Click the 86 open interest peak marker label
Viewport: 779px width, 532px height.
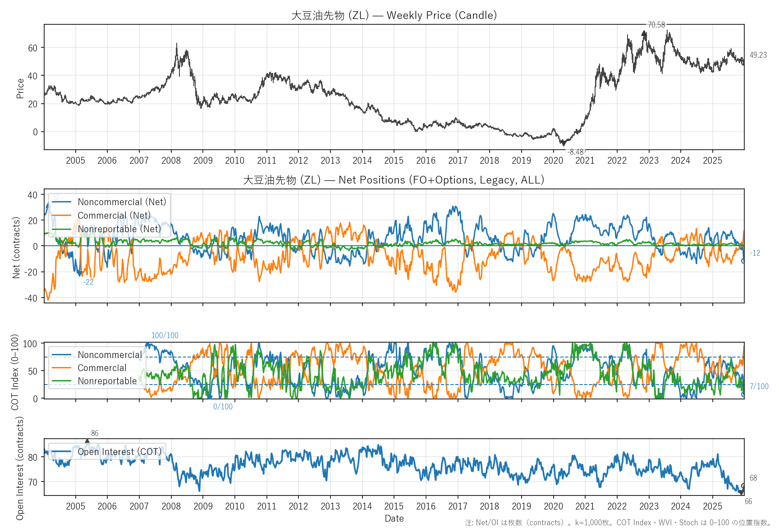click(95, 433)
